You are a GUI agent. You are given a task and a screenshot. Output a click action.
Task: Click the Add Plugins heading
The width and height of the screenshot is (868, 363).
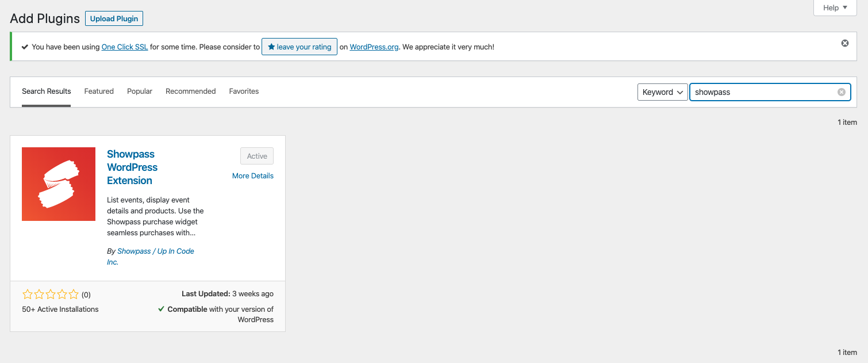pyautogui.click(x=45, y=18)
